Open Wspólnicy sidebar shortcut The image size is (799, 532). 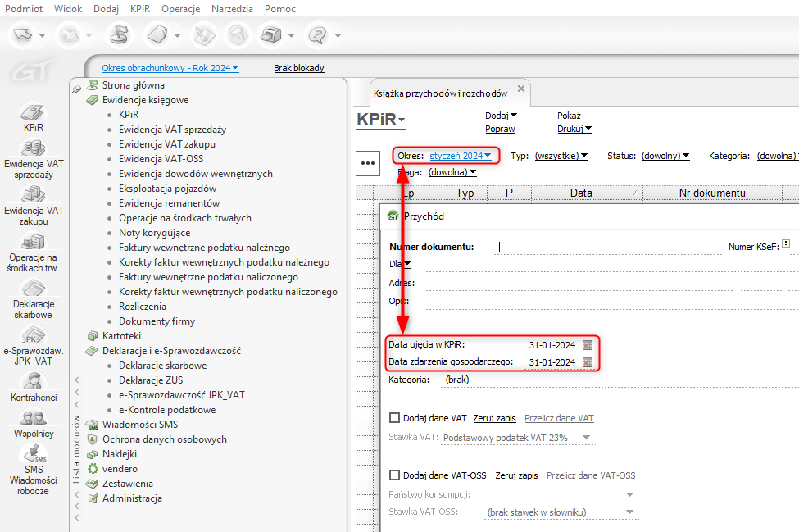[x=33, y=424]
